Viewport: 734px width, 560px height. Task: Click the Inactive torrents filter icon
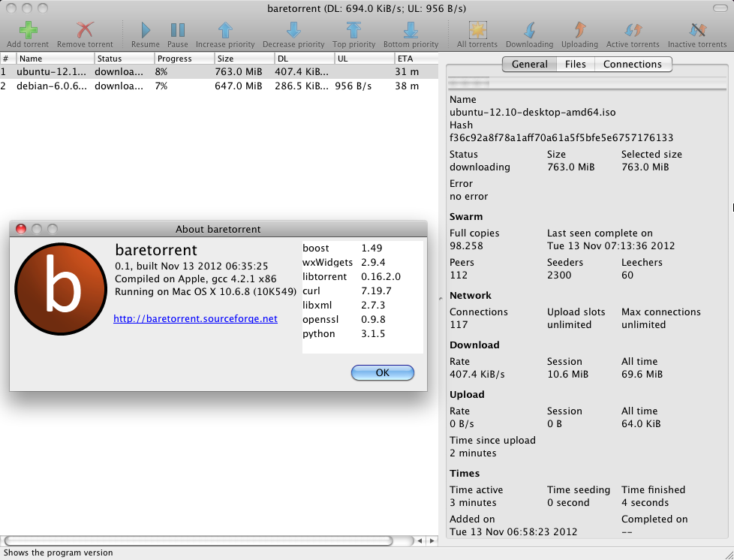tap(696, 30)
